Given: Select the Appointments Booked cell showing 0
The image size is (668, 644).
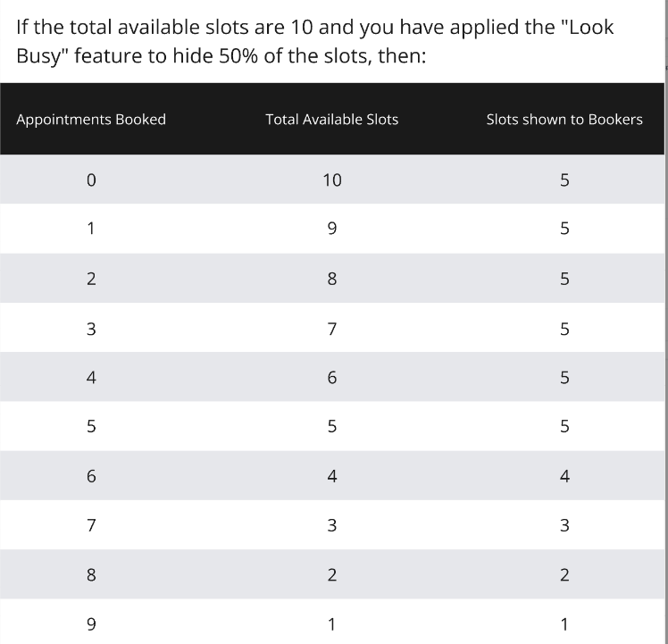Looking at the screenshot, I should [x=91, y=180].
